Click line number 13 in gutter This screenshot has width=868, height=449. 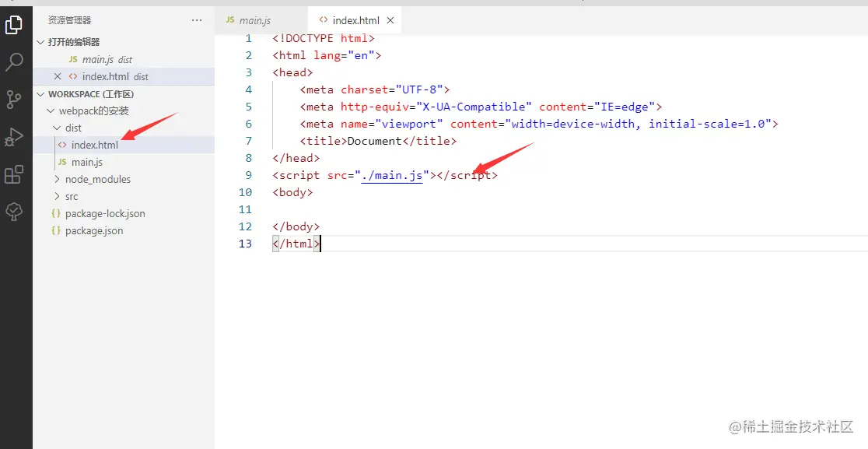[x=245, y=244]
